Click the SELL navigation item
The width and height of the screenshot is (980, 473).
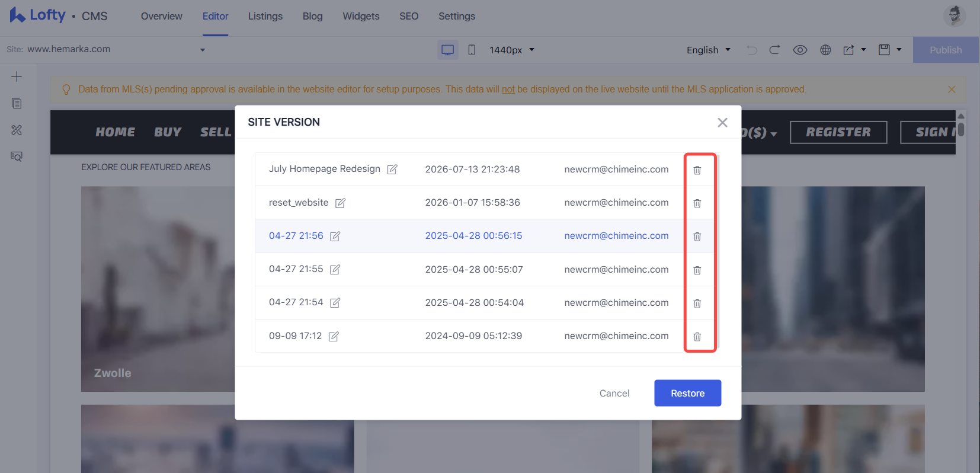pos(216,132)
